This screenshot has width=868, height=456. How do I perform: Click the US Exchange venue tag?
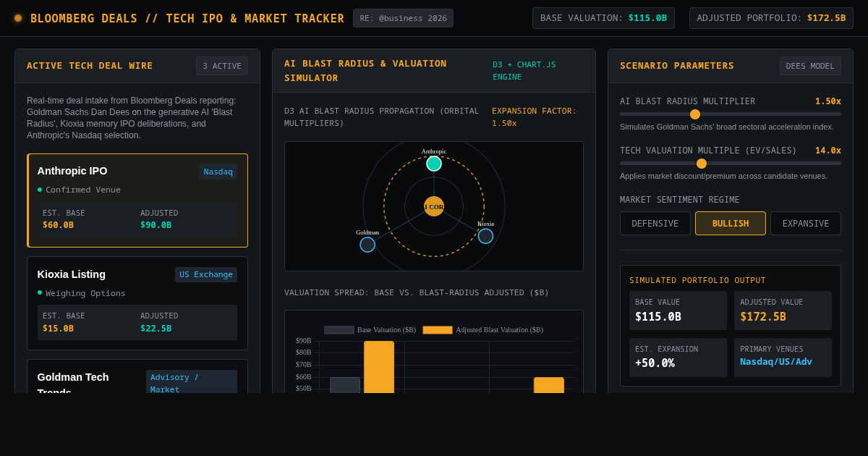(x=206, y=274)
